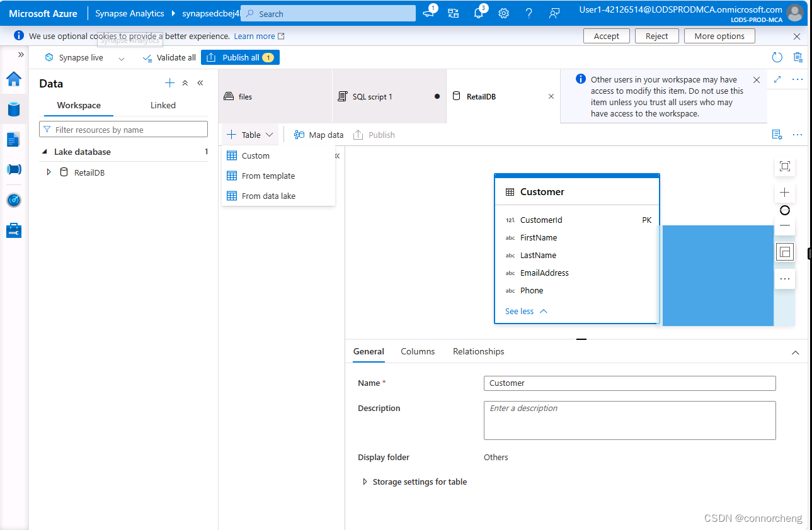Expand the left navigation rail
This screenshot has width=812, height=530.
pyautogui.click(x=21, y=55)
